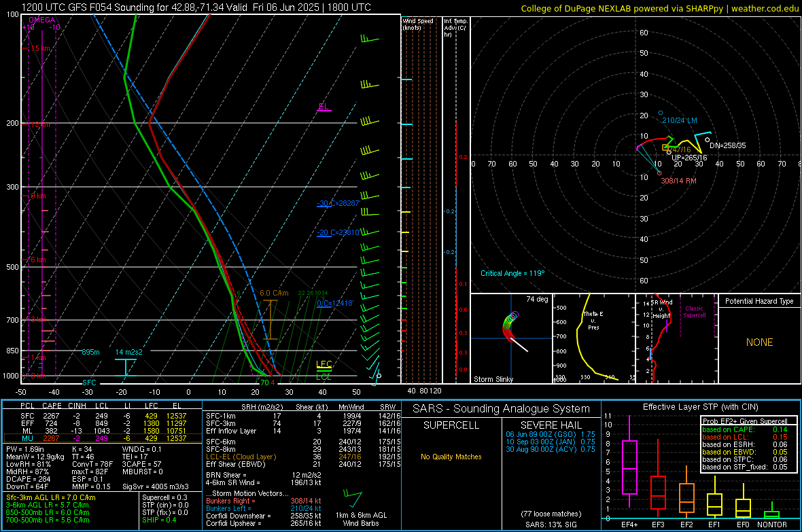Select the highlighted MU parcel row
This screenshot has width=802, height=532.
tap(103, 438)
